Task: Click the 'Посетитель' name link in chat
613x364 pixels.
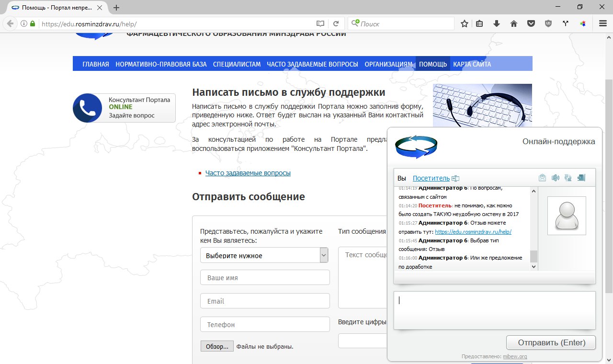Action: click(431, 179)
